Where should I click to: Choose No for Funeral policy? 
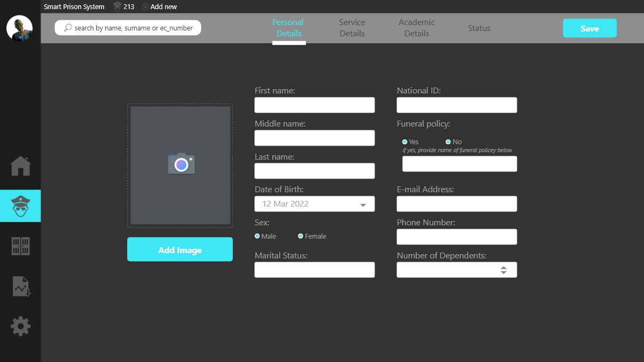[x=448, y=142]
